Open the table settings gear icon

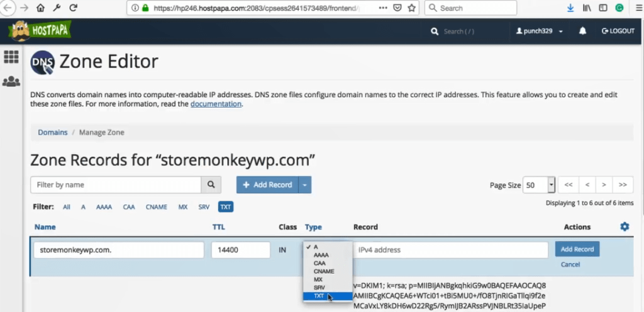[625, 226]
